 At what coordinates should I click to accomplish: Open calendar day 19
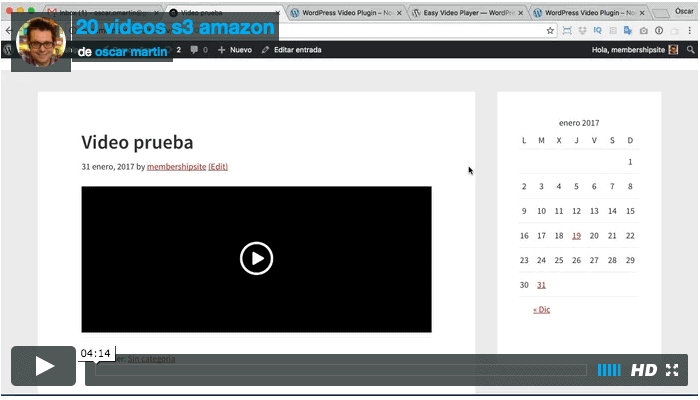(576, 236)
